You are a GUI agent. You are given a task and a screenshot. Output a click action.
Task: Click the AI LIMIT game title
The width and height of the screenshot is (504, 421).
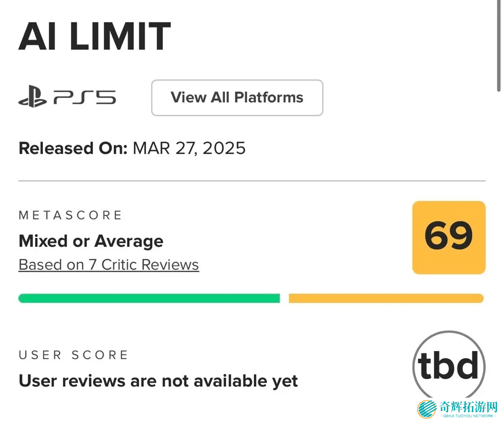pos(94,36)
